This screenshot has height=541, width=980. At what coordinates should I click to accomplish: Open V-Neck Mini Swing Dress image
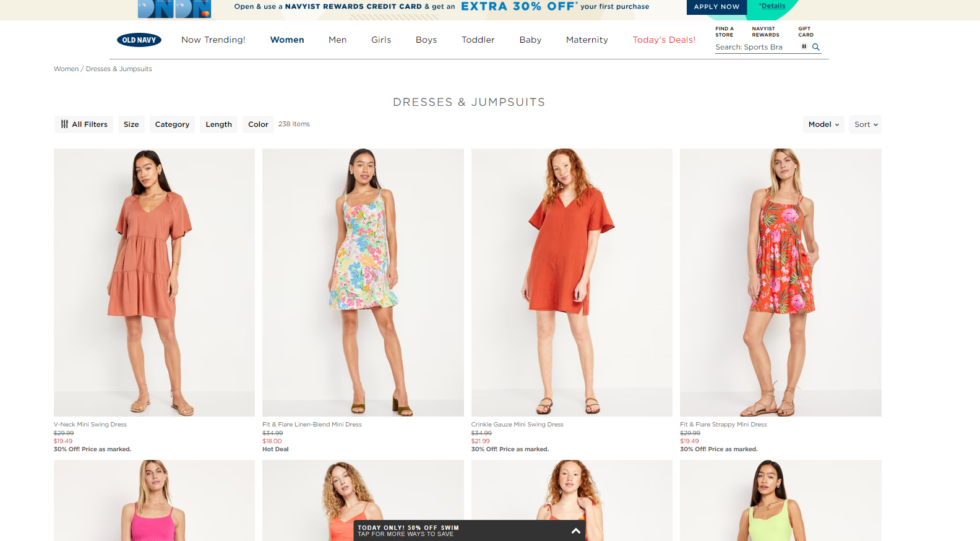coord(154,282)
